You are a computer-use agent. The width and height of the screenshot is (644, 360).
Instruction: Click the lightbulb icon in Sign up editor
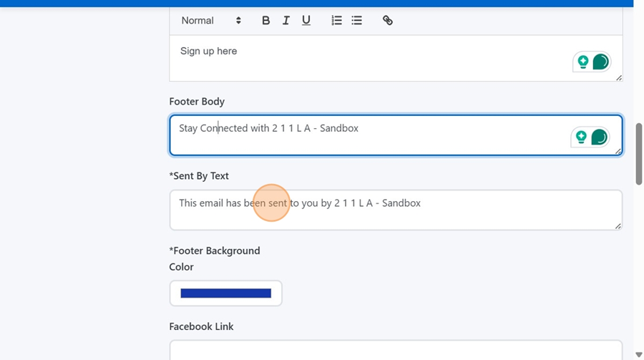(582, 62)
